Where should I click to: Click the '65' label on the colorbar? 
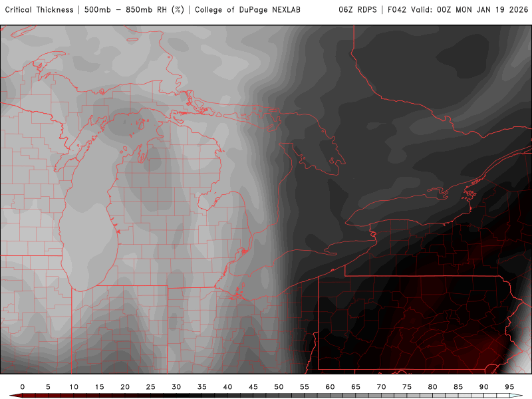pyautogui.click(x=356, y=387)
